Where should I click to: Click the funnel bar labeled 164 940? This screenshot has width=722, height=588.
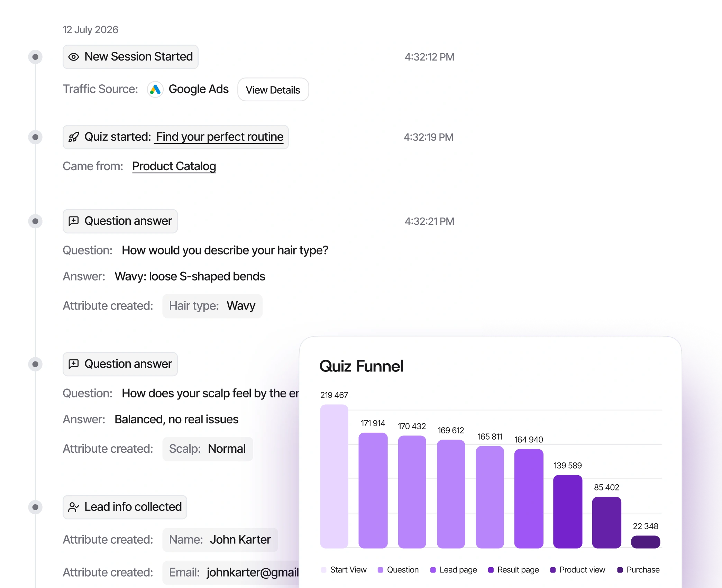(529, 498)
